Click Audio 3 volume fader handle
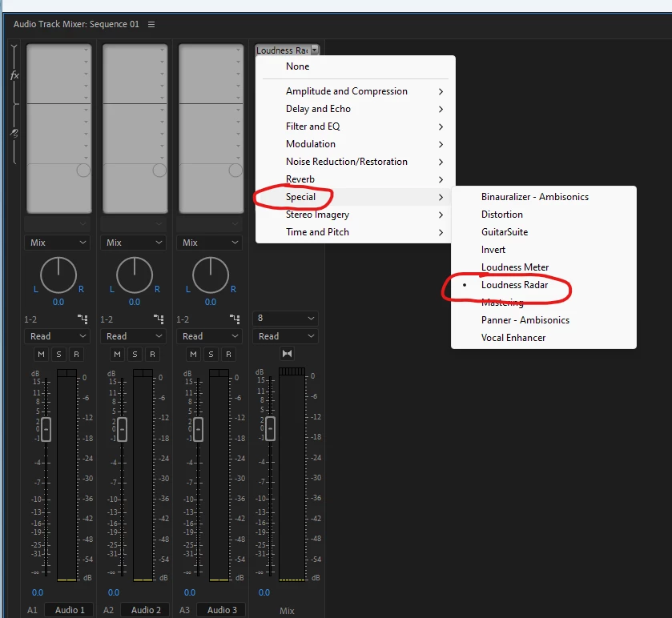 pos(198,429)
